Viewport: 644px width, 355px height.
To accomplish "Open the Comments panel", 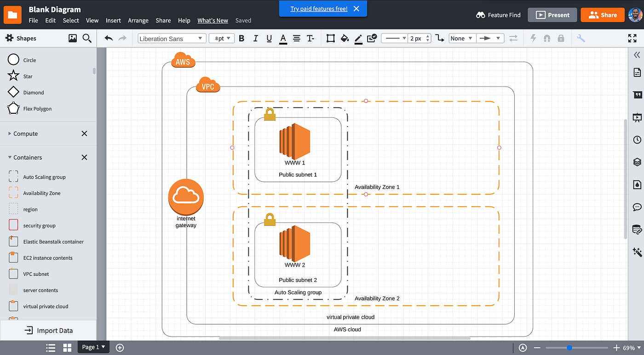I will pyautogui.click(x=636, y=207).
